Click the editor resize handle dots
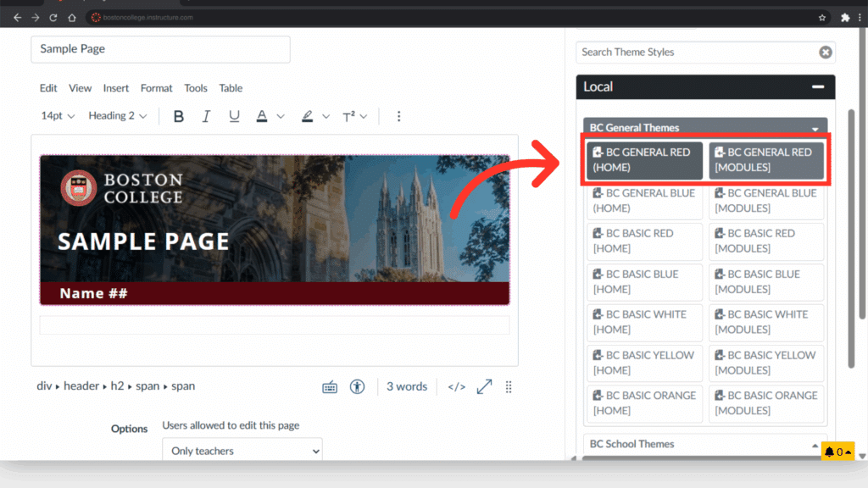This screenshot has height=488, width=868. 509,386
